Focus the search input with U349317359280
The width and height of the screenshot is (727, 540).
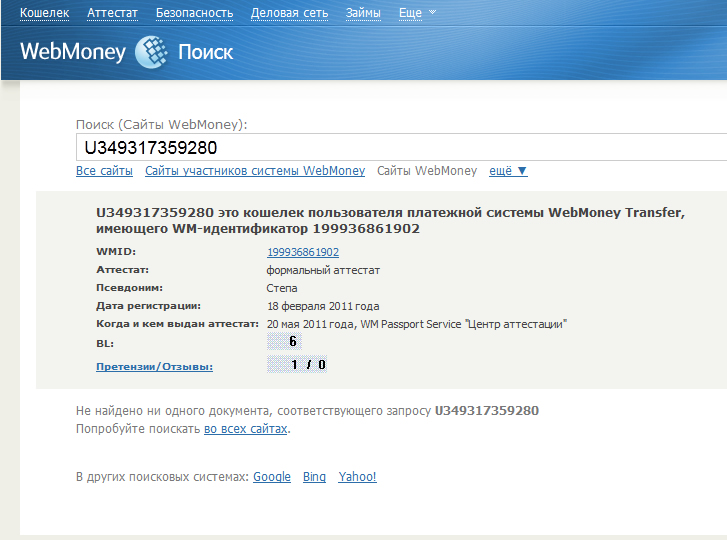pyautogui.click(x=402, y=147)
